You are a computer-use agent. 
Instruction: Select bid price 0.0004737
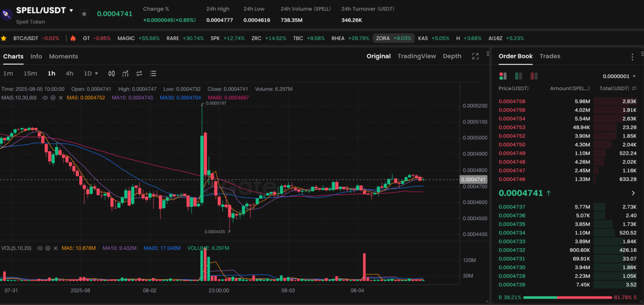click(512, 207)
